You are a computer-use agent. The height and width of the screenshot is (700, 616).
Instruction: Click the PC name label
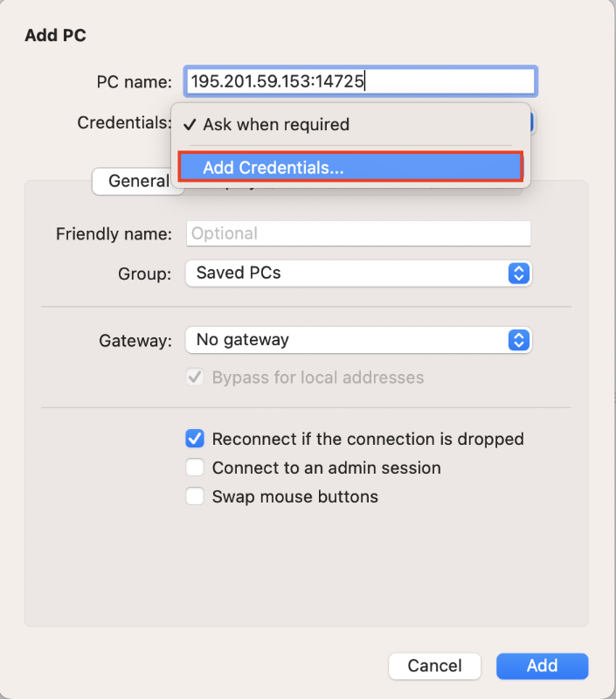tap(135, 81)
